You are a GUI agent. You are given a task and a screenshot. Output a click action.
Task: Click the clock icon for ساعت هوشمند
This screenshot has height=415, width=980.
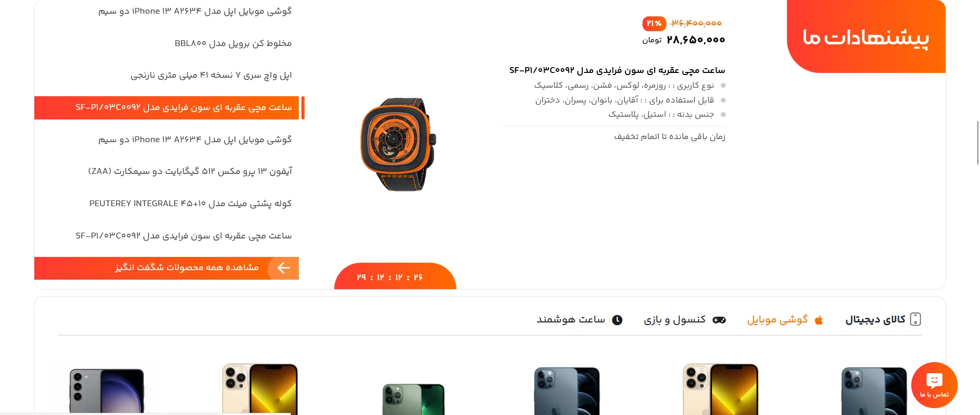tap(617, 320)
